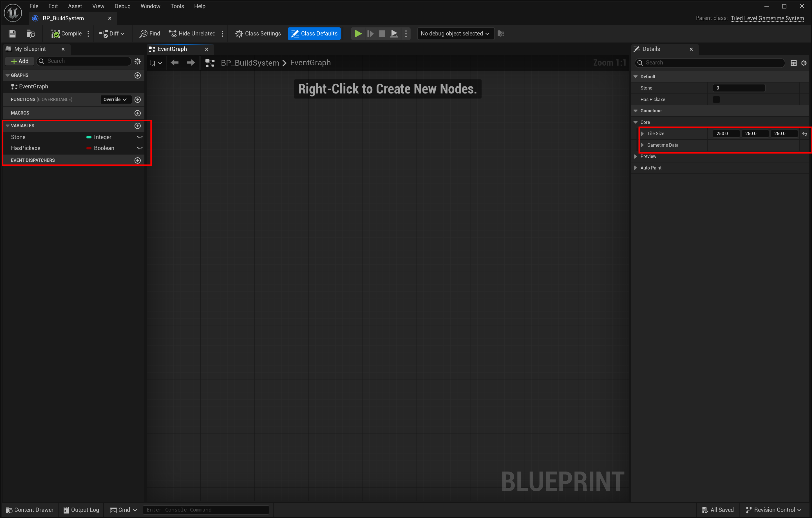The width and height of the screenshot is (812, 518).
Task: Open the debug object selector dropdown
Action: tap(455, 34)
